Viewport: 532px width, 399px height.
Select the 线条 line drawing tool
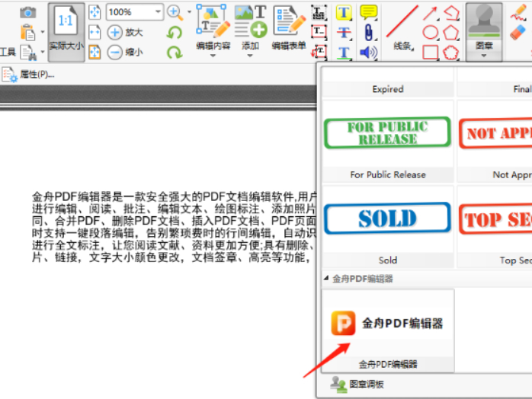click(x=402, y=29)
